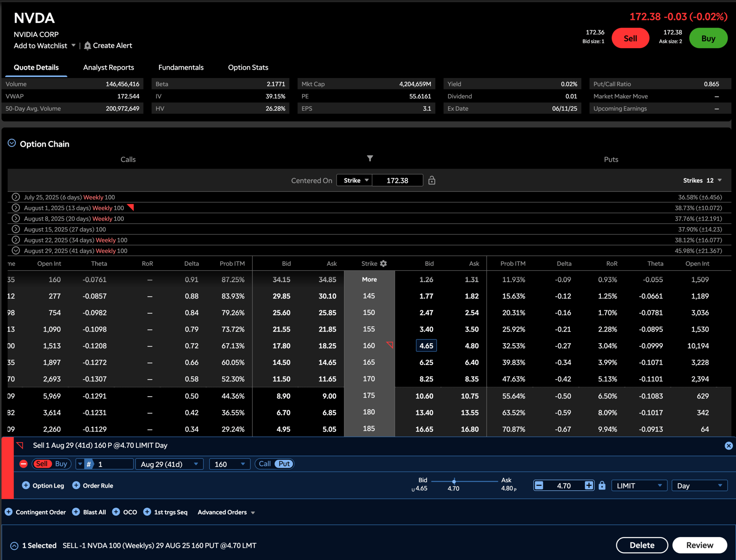Edit the Centered On value 172.38 field

[x=398, y=180]
